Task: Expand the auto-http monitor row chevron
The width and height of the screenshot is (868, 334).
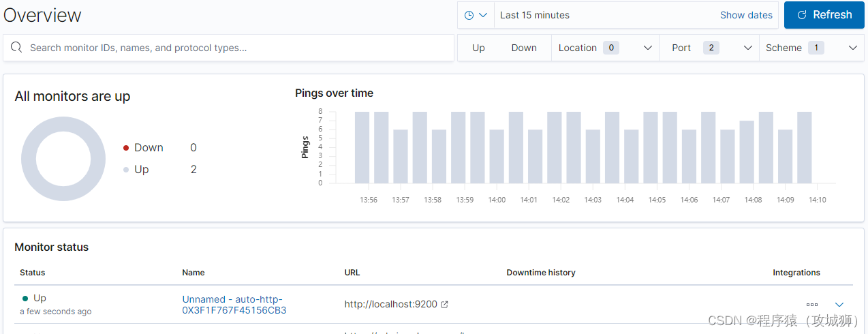Action: click(839, 305)
